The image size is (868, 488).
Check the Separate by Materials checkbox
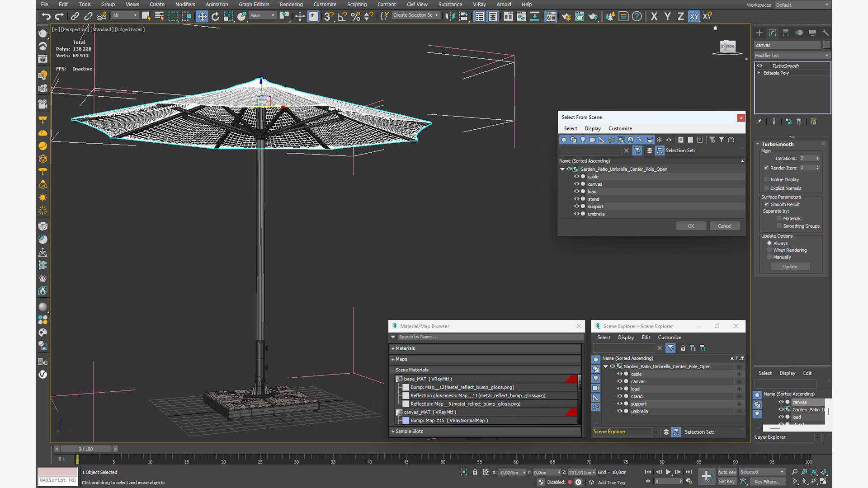779,218
